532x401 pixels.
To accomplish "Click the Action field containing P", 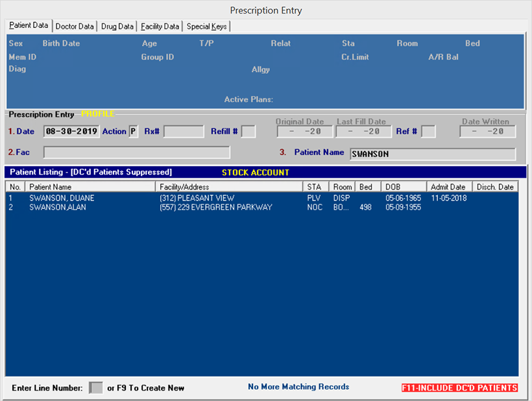I will tap(134, 132).
